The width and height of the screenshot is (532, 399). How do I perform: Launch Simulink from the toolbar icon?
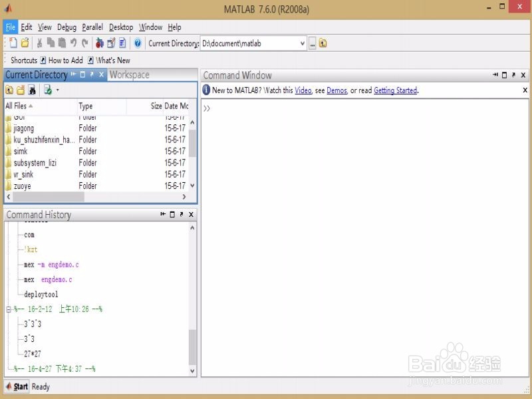(99, 43)
